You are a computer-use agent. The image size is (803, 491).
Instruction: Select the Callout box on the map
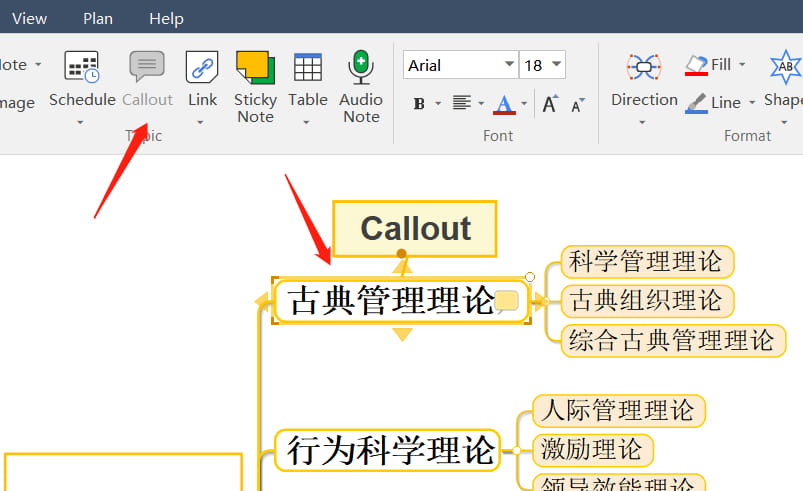point(415,228)
